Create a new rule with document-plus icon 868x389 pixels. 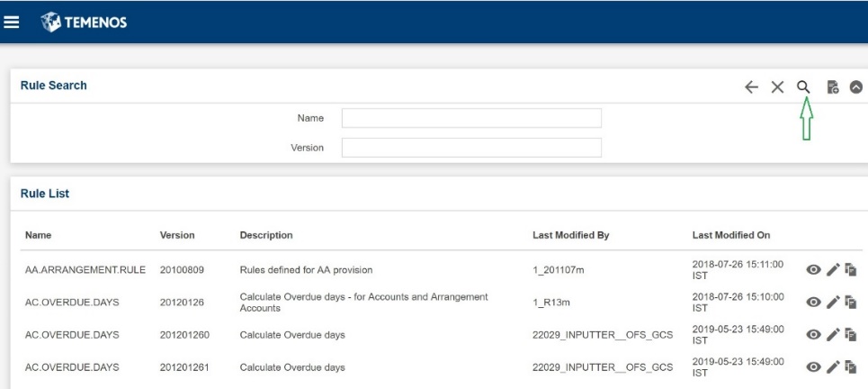tap(833, 87)
